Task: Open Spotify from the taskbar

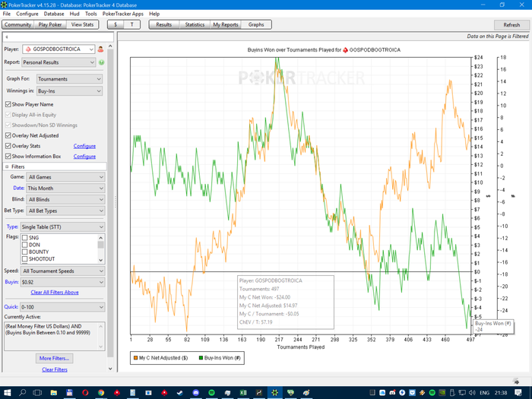Action: coord(211,393)
